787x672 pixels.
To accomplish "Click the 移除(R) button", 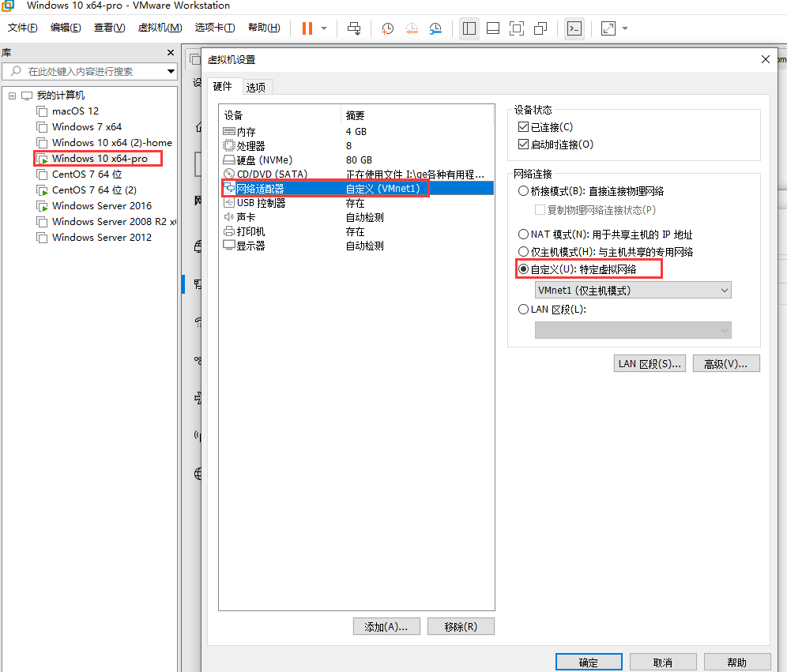I will pos(461,626).
